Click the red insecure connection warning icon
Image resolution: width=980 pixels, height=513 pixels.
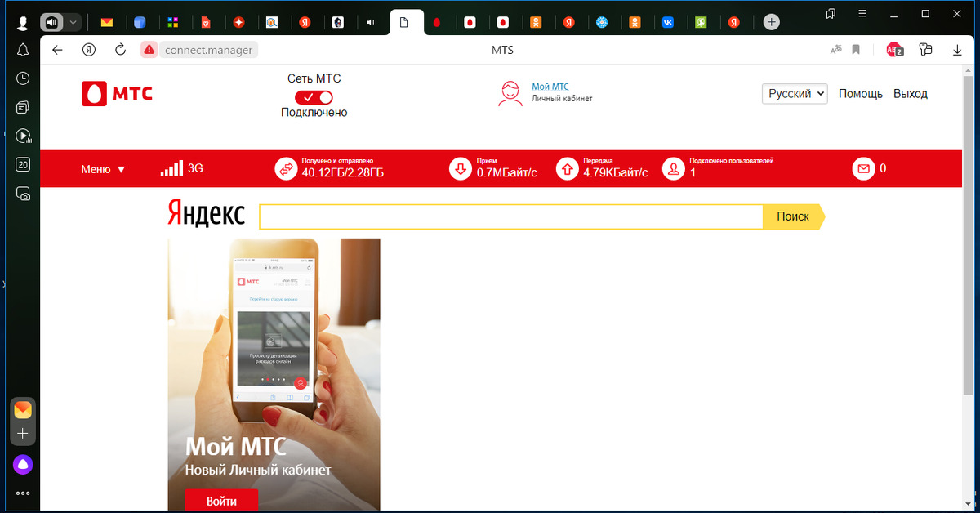pyautogui.click(x=149, y=50)
